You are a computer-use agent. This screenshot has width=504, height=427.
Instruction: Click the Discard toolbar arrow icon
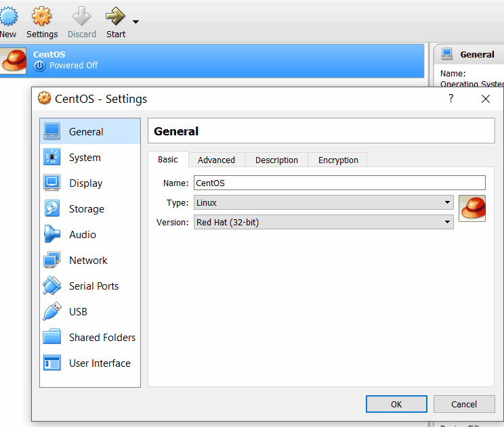pyautogui.click(x=81, y=16)
